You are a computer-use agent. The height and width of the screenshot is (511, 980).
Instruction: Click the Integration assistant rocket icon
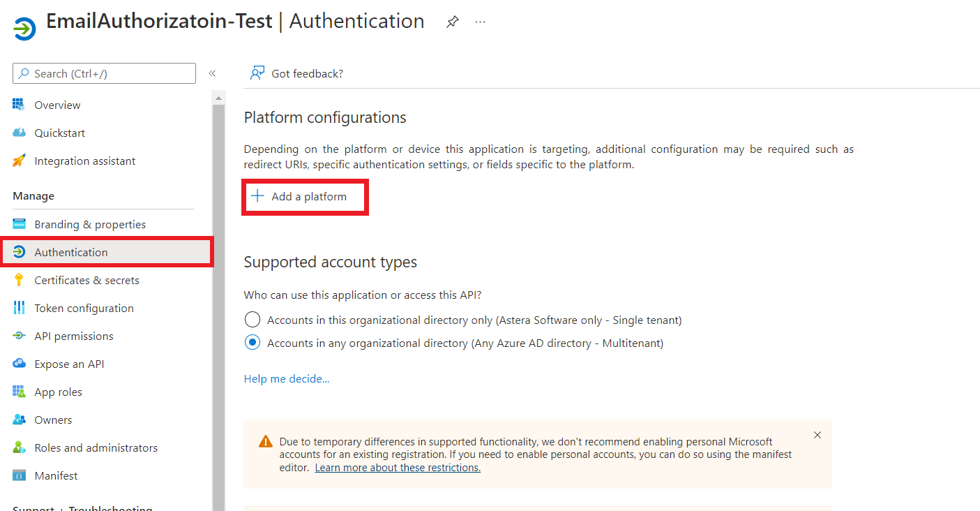pos(20,161)
